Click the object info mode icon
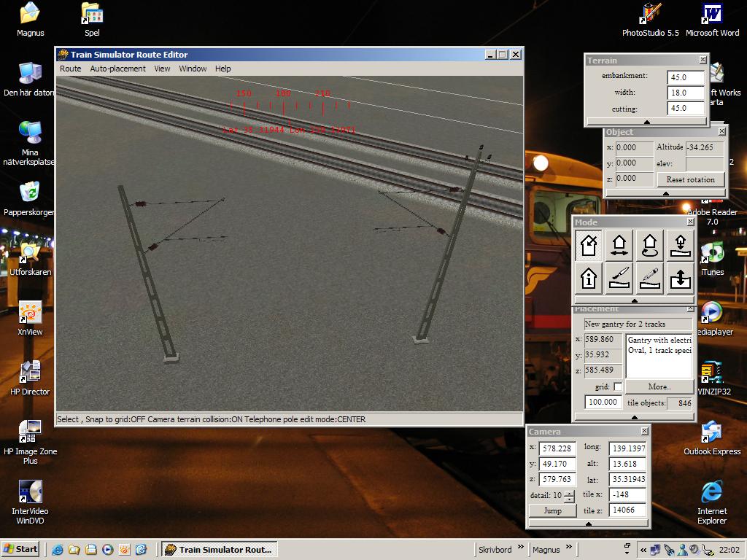Screen dimensions: 747x560 [x=589, y=278]
